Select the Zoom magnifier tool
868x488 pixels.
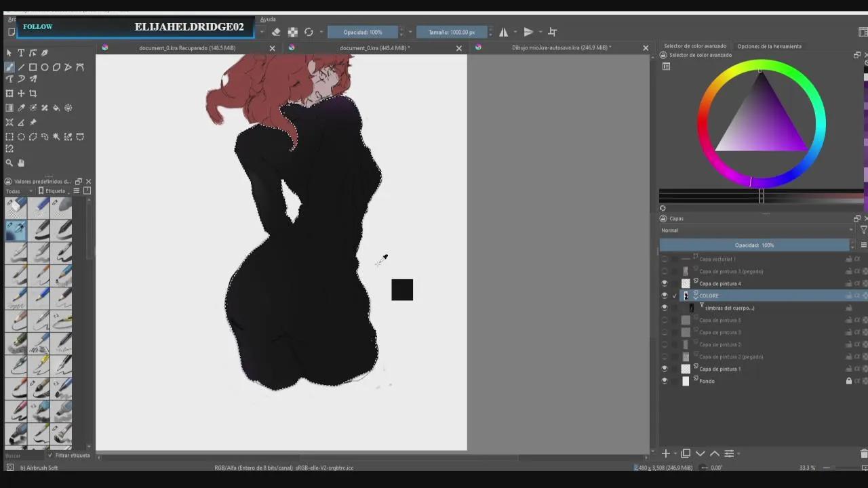click(x=9, y=163)
